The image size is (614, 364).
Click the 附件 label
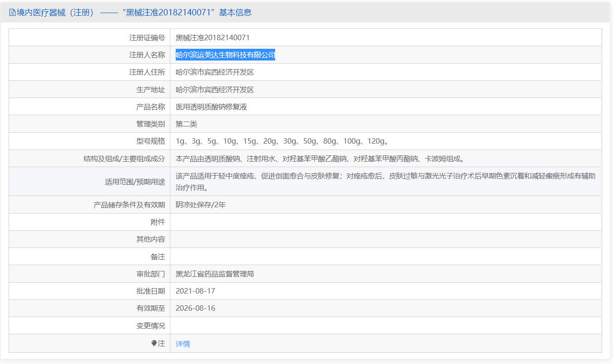tap(158, 222)
